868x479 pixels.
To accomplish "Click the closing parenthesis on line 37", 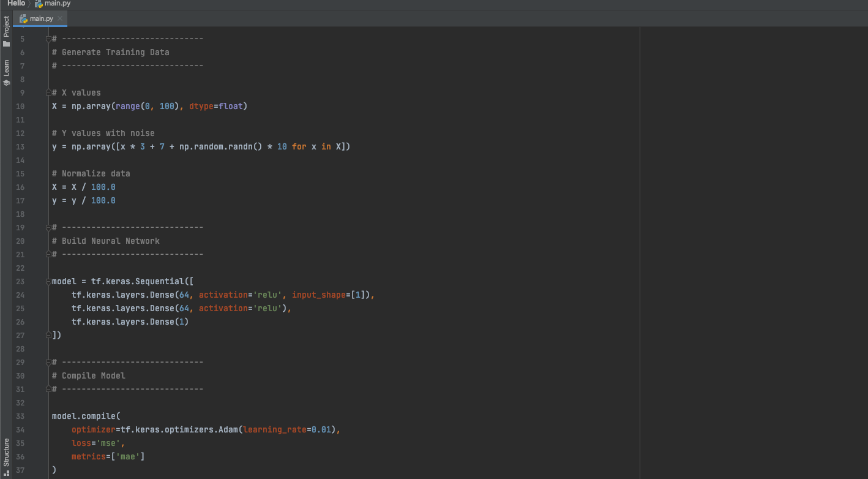I will tap(54, 470).
